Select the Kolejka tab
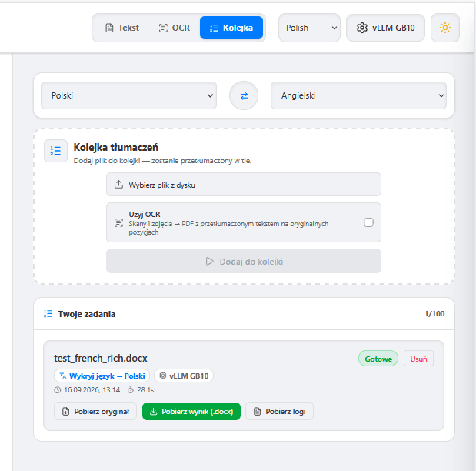Viewport: 476px width, 471px height. pyautogui.click(x=231, y=28)
